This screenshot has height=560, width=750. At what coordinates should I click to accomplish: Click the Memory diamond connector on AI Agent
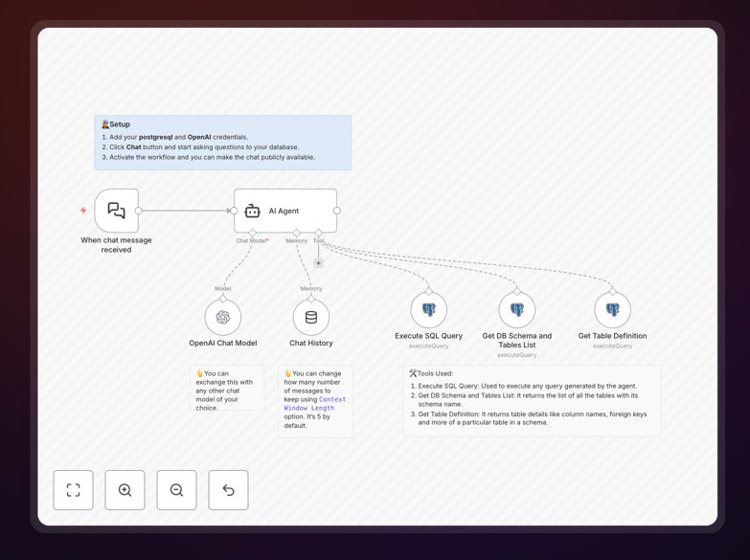click(297, 233)
